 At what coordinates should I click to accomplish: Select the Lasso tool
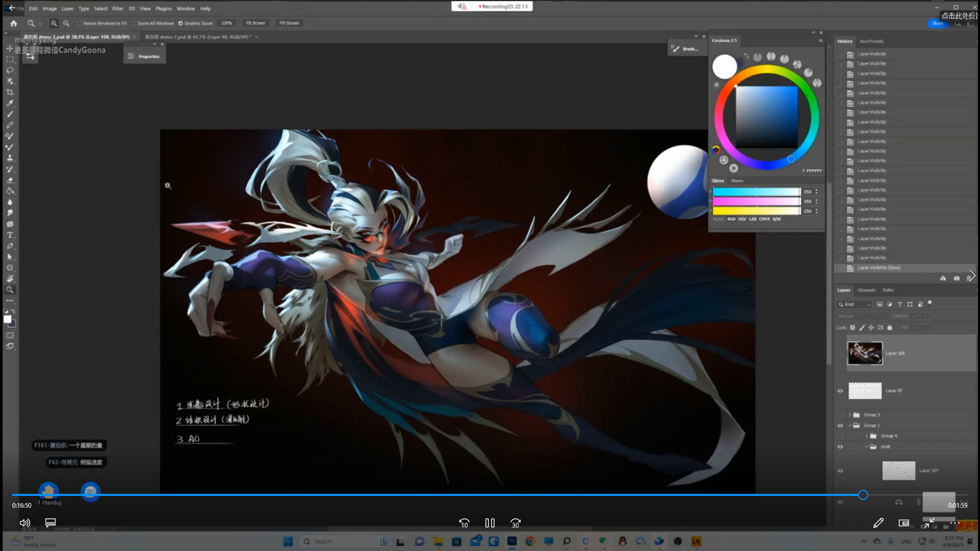[10, 70]
